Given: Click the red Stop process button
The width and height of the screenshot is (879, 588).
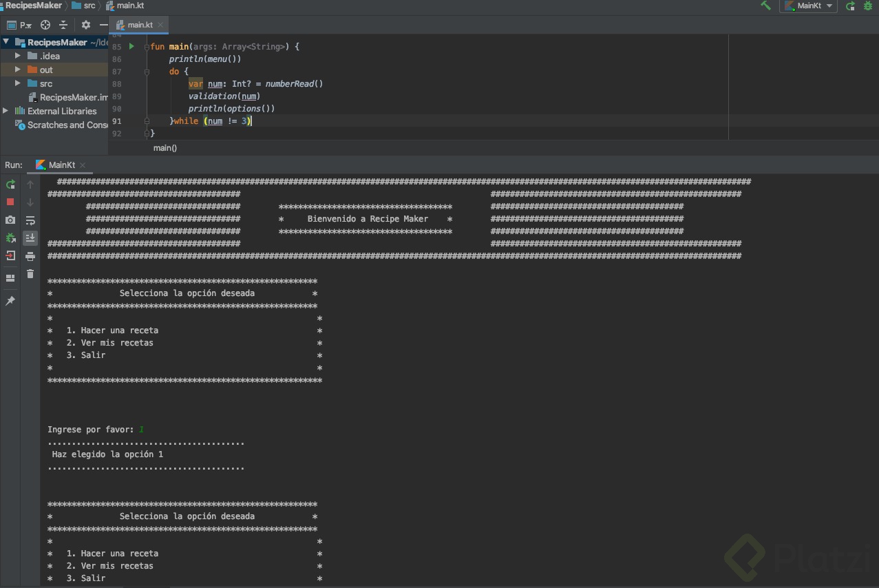Looking at the screenshot, I should pos(10,202).
